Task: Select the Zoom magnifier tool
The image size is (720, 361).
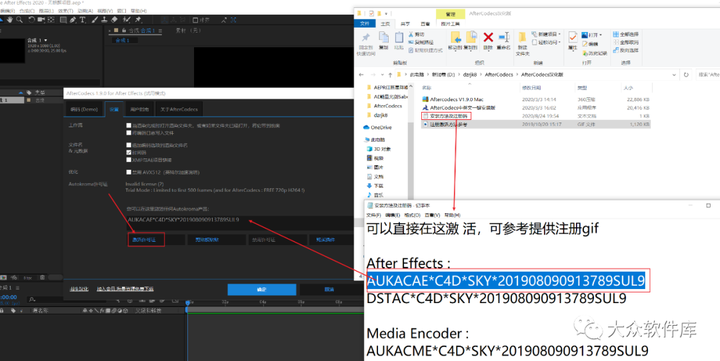Action: 19,20
